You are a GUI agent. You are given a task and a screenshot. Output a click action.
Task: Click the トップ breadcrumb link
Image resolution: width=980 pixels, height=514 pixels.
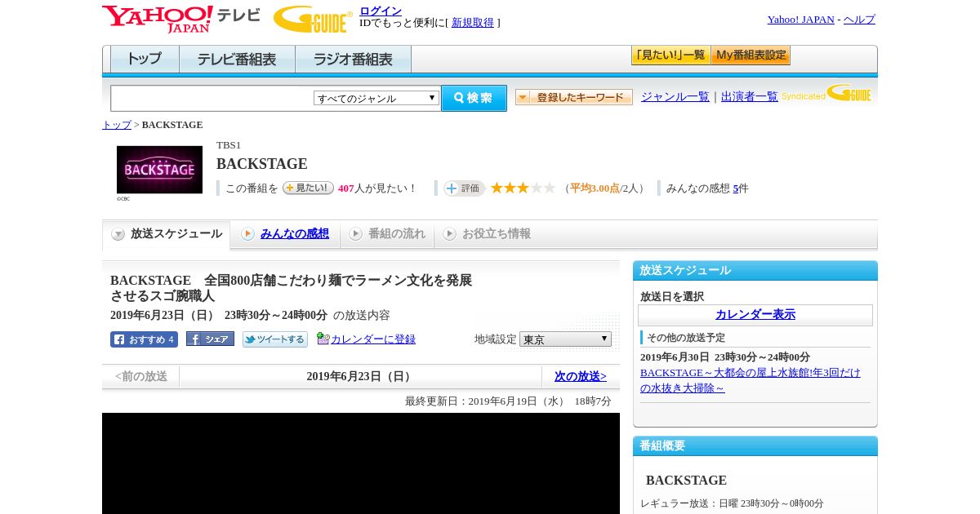(x=117, y=125)
